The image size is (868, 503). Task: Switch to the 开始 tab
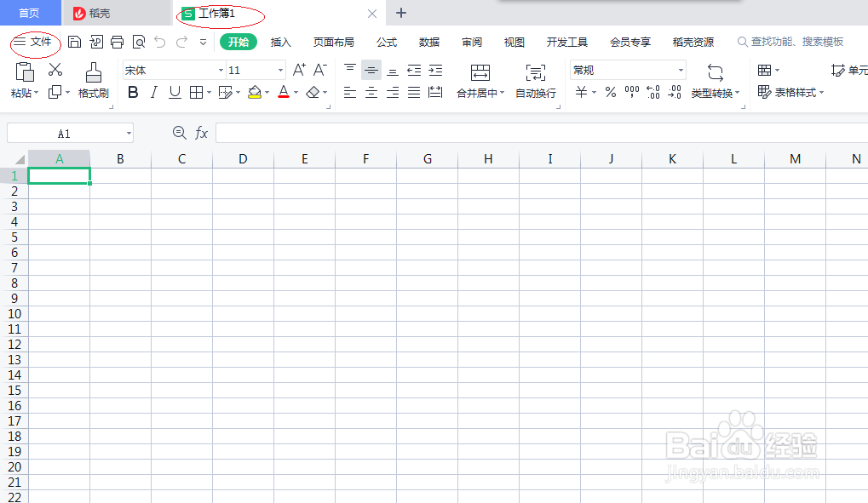click(x=239, y=42)
